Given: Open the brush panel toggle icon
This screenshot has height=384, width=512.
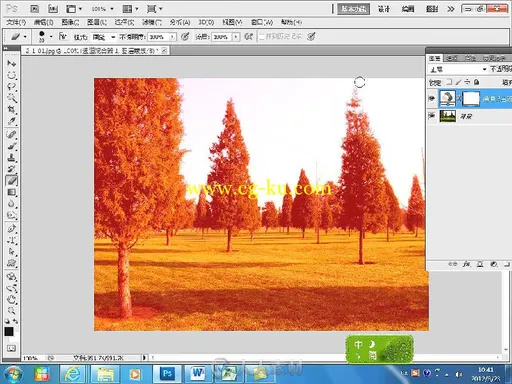Looking at the screenshot, I should pyautogui.click(x=63, y=36).
